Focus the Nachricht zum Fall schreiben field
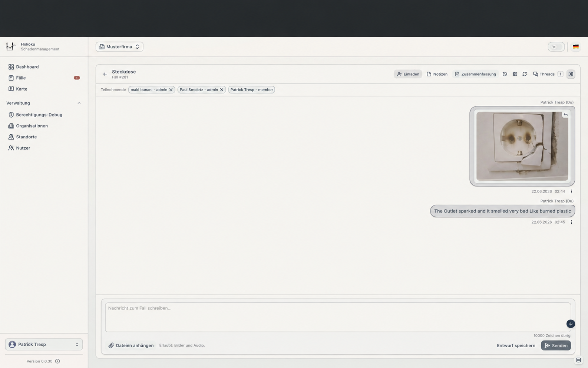The image size is (588, 368). [338, 317]
